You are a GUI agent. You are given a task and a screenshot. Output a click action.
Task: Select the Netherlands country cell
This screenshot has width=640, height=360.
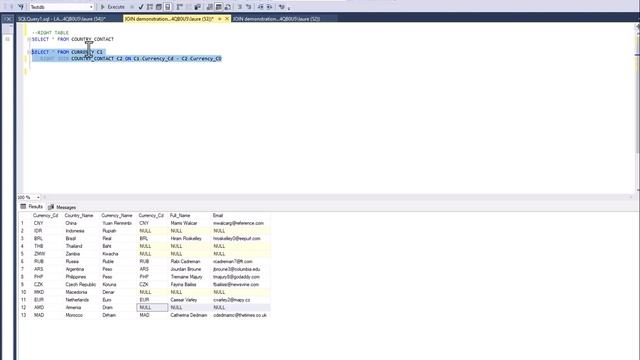click(81, 300)
